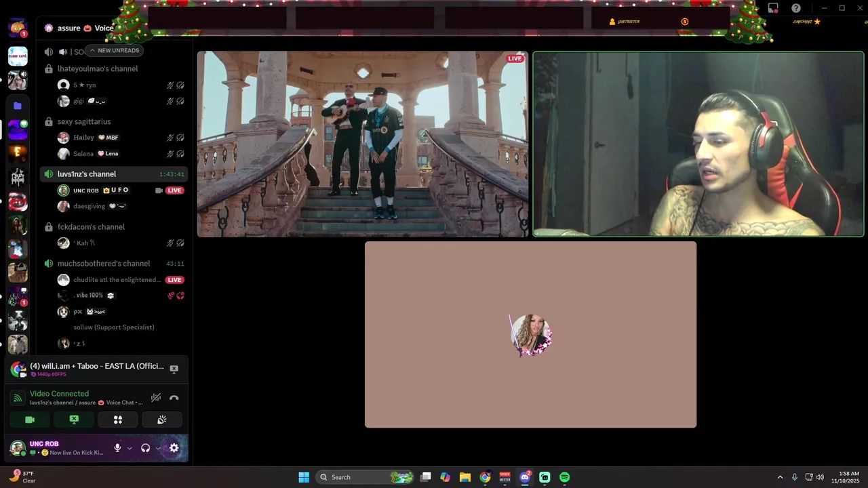
Task: Click the taskbar Search box
Action: pyautogui.click(x=366, y=477)
